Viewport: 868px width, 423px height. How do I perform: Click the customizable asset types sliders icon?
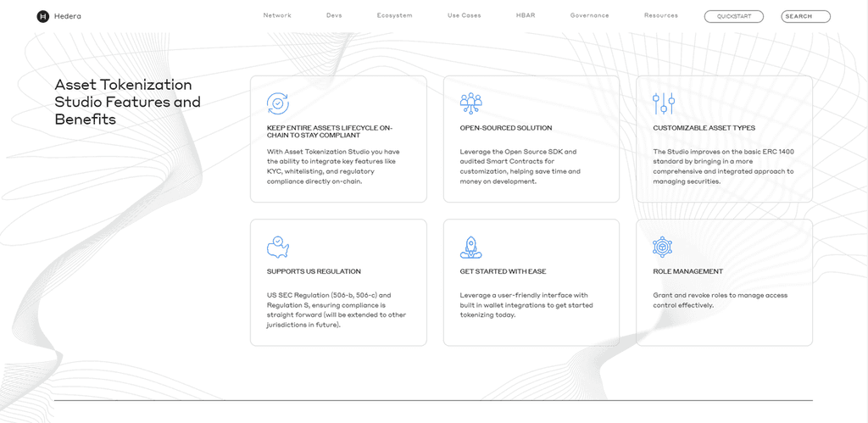tap(664, 103)
